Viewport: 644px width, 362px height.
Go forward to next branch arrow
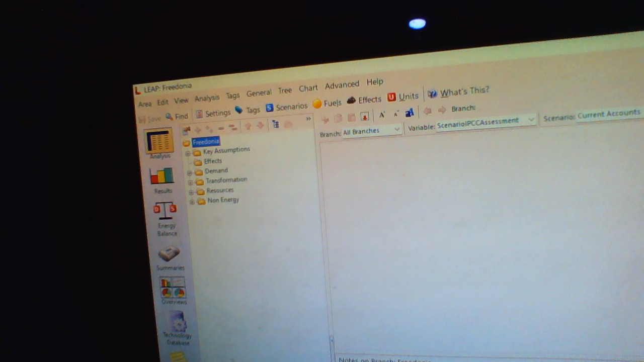(442, 110)
